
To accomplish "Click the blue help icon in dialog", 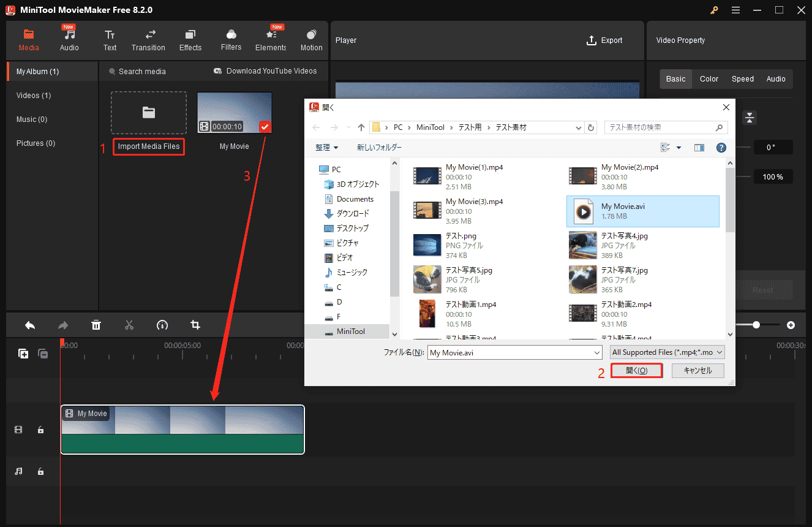I will pos(721,148).
